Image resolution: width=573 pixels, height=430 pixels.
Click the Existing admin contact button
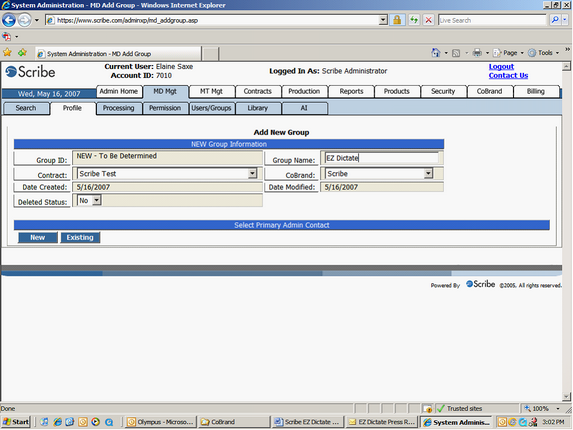pos(80,237)
